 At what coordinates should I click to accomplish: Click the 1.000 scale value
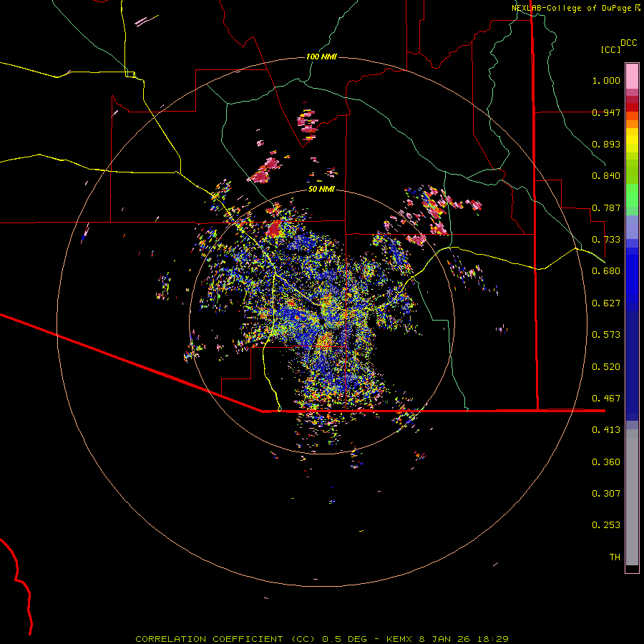pos(606,80)
